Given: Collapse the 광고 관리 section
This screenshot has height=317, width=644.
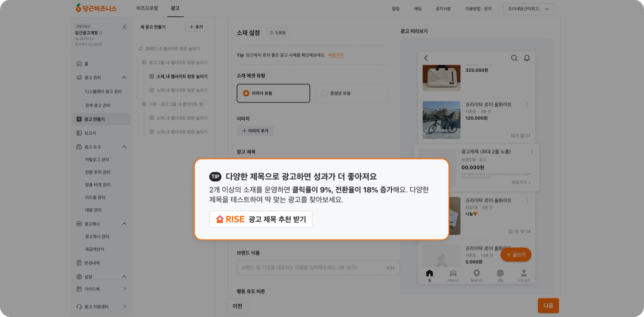Looking at the screenshot, I should (x=124, y=77).
